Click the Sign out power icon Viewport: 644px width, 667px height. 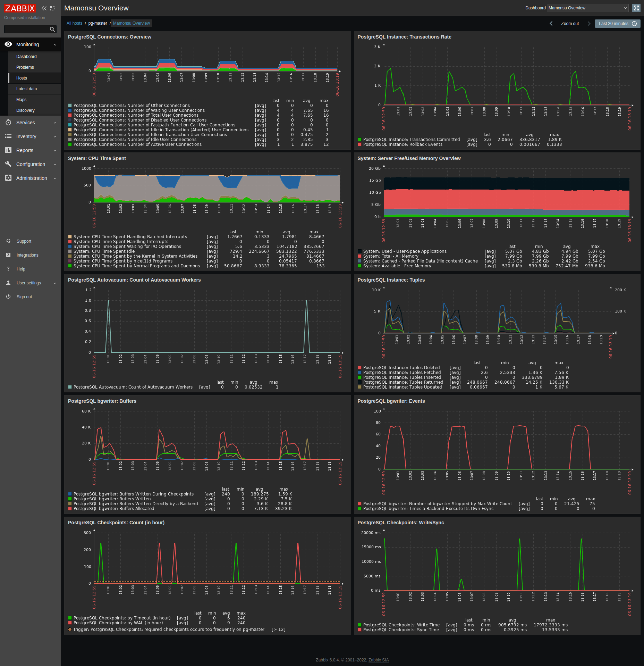click(x=8, y=297)
